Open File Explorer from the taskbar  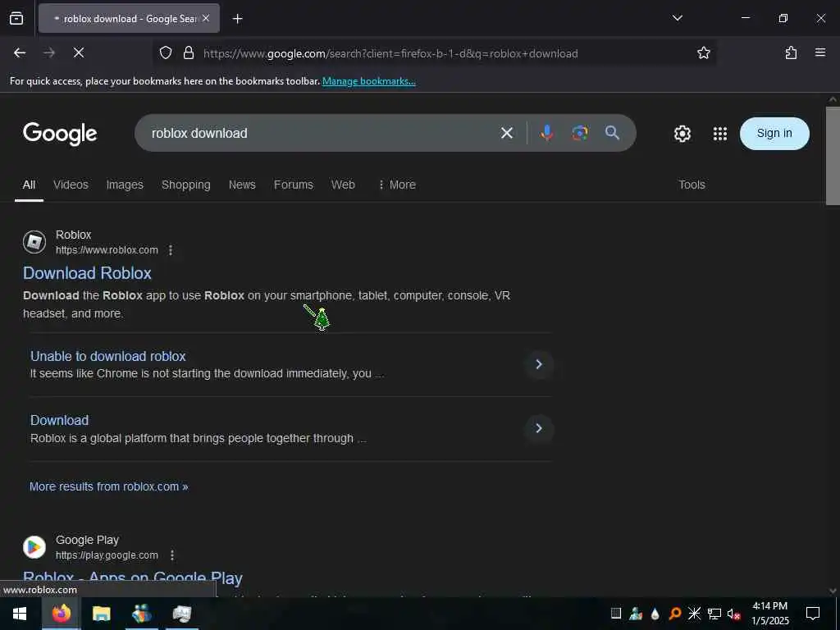point(101,614)
